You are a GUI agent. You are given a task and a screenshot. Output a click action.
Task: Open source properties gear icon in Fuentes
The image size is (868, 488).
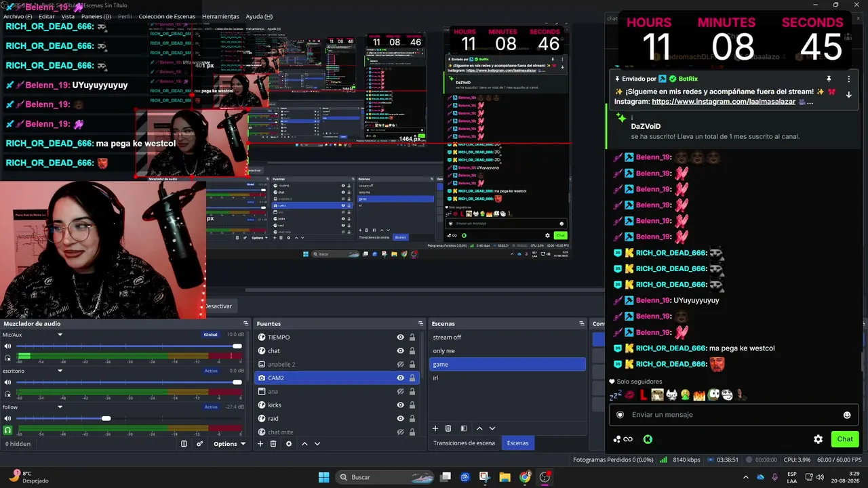[289, 444]
